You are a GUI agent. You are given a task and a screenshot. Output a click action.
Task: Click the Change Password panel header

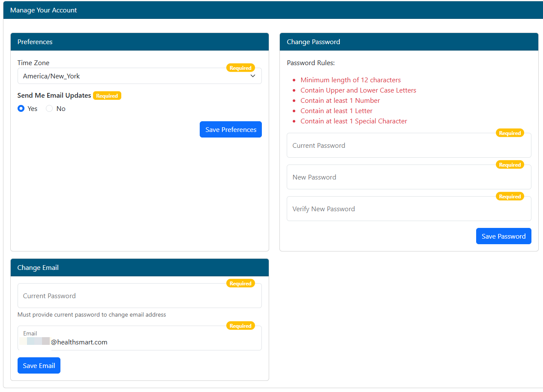tap(408, 42)
